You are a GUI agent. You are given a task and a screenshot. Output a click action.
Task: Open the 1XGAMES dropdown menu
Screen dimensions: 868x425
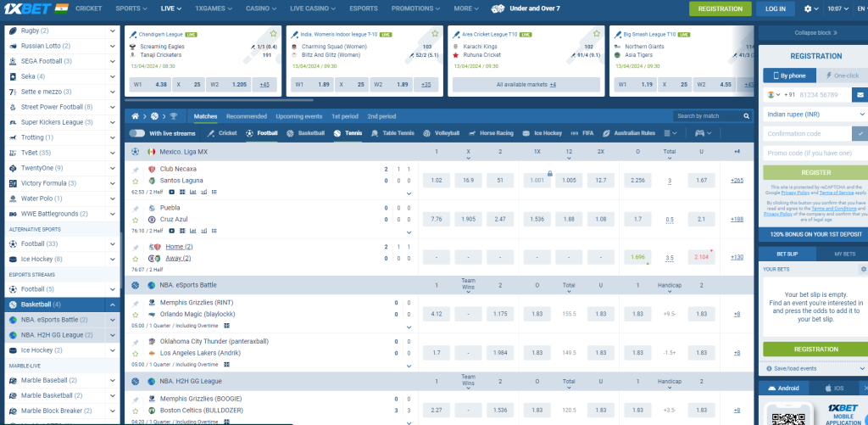point(213,8)
